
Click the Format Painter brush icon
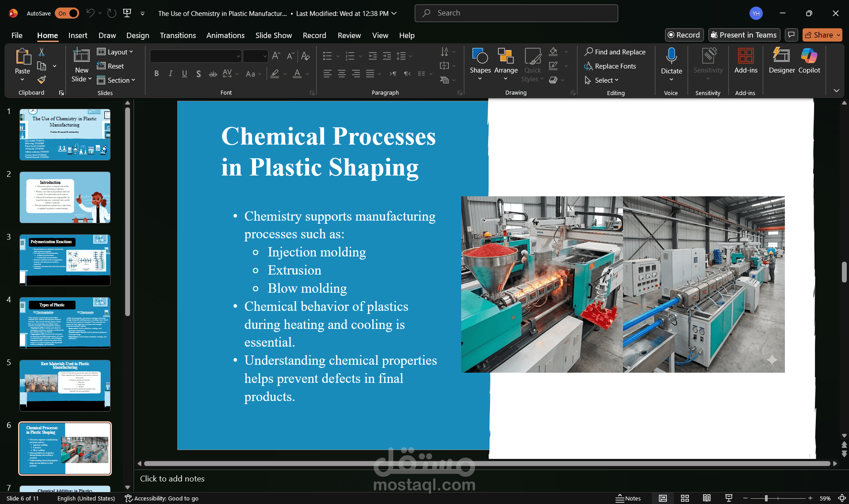pyautogui.click(x=42, y=80)
